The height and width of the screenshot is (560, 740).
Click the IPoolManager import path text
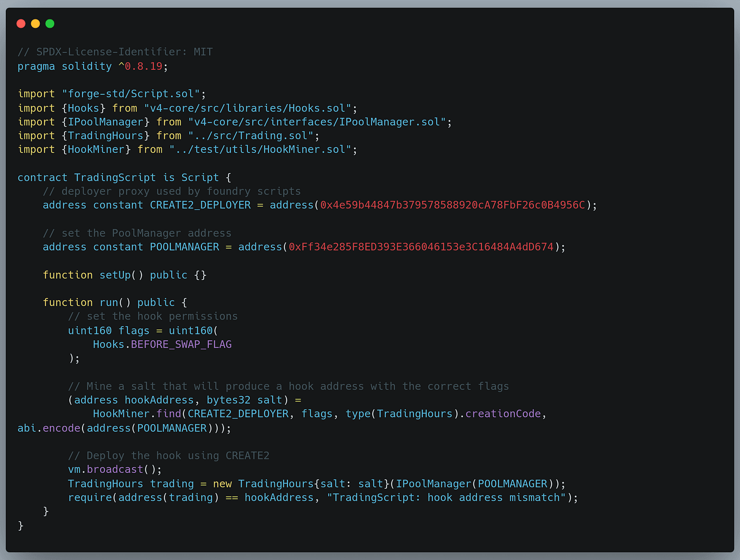[x=316, y=122]
